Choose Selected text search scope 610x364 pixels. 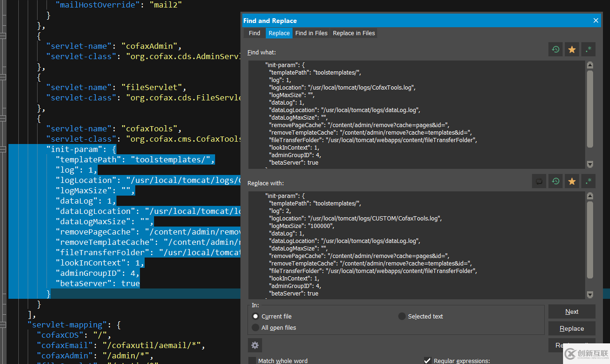[x=402, y=317]
